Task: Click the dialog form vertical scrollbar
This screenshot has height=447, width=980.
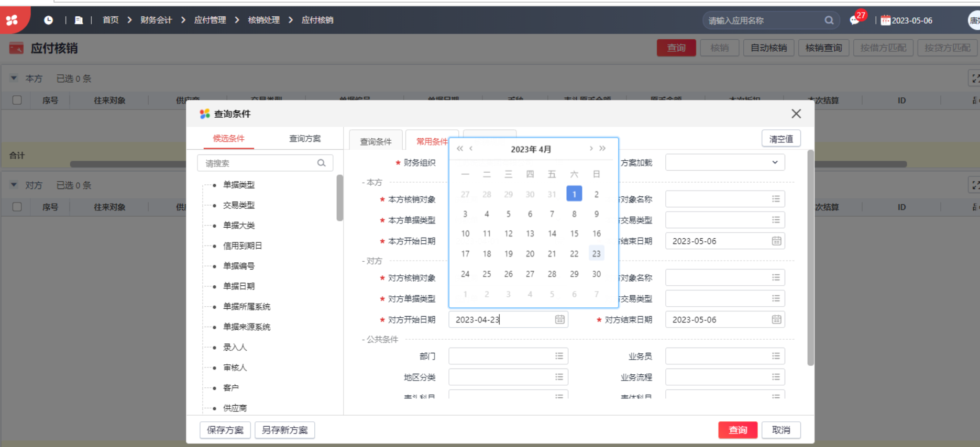Action: point(810,258)
